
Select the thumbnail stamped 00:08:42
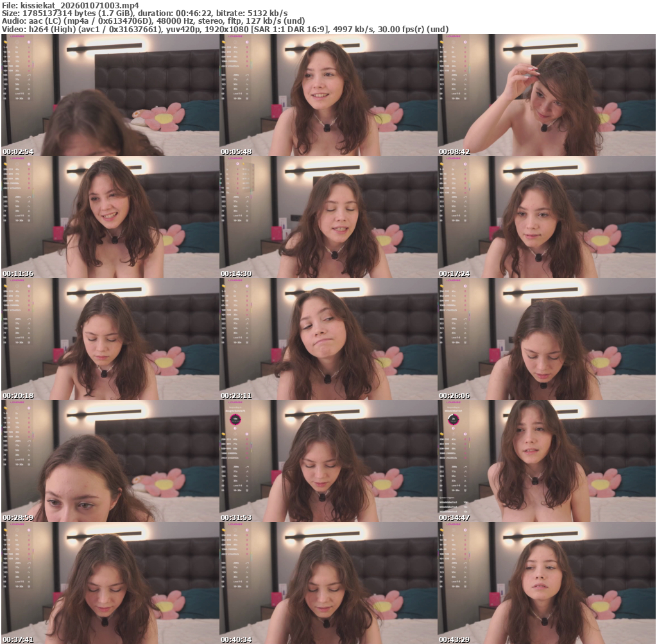[547, 95]
